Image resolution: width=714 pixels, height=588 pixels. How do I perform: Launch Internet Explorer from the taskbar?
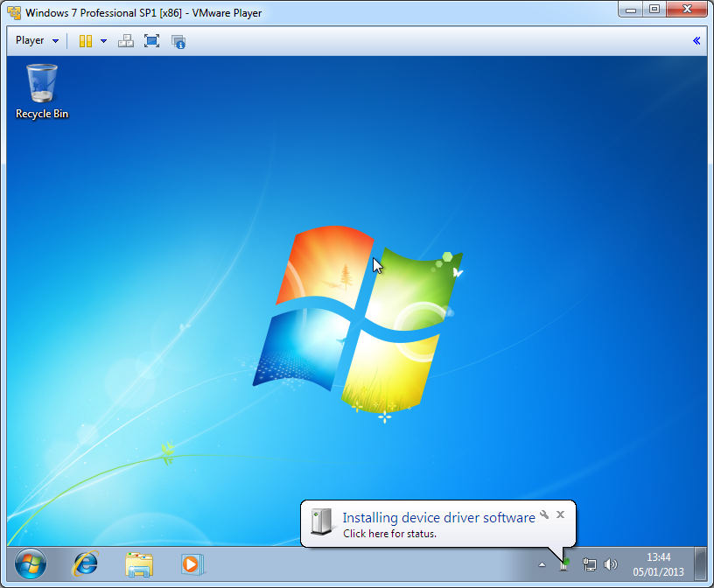(85, 564)
